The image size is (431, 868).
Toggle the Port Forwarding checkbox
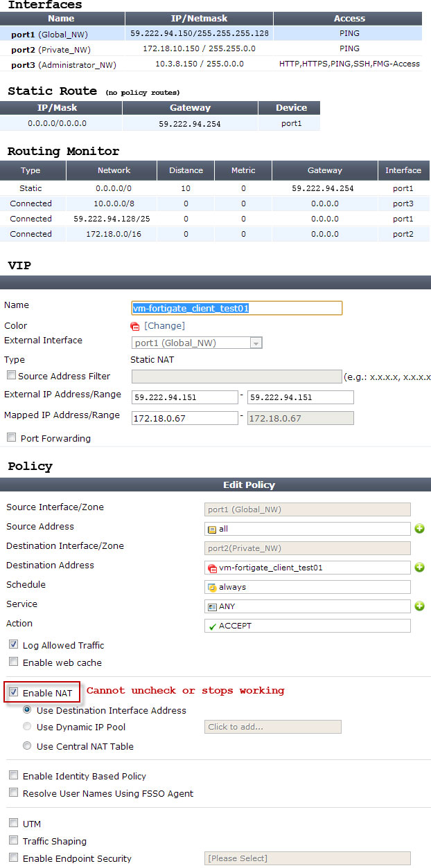pos(11,437)
